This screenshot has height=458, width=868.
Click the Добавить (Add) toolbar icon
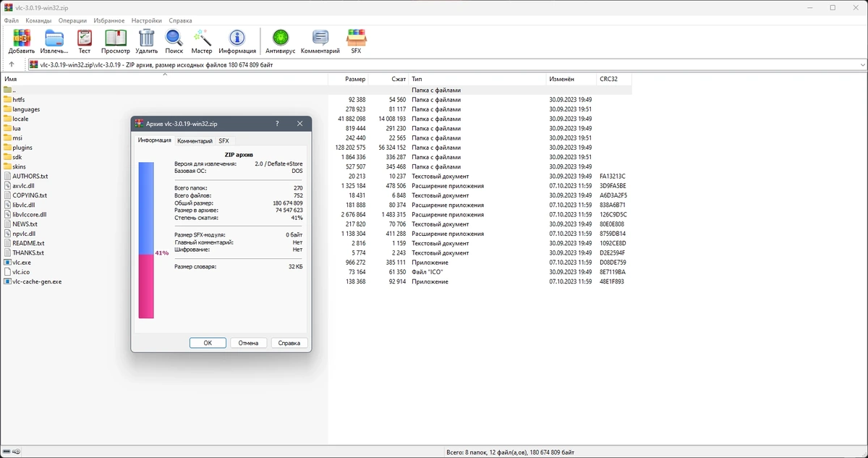point(22,38)
